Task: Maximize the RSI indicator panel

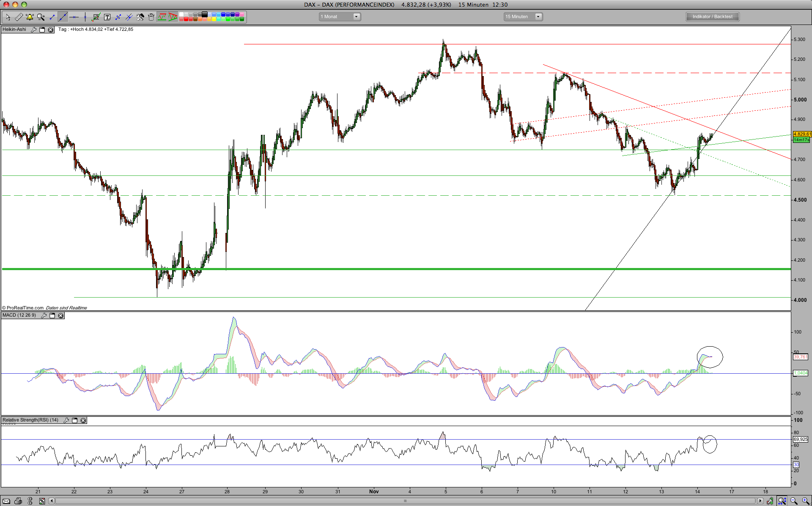Action: point(75,420)
